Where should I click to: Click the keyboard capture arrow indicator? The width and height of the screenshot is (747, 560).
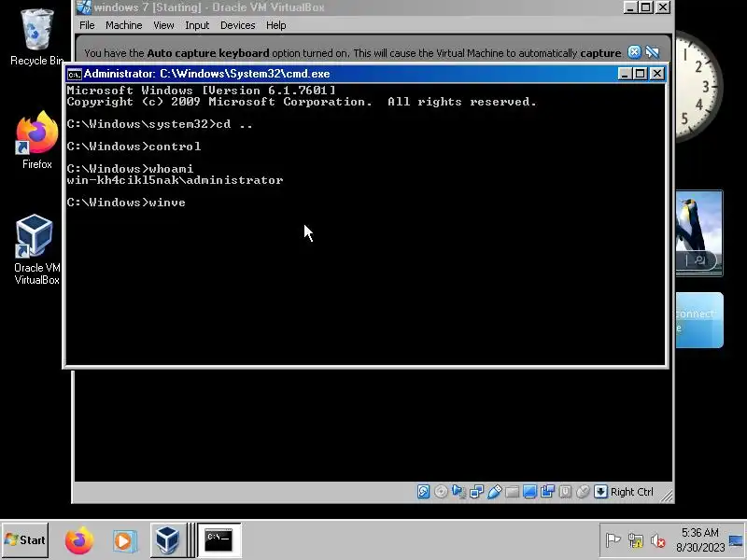(600, 492)
